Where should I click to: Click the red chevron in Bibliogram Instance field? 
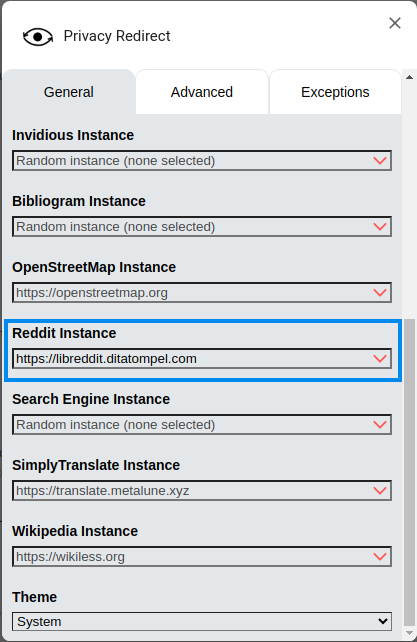click(380, 227)
